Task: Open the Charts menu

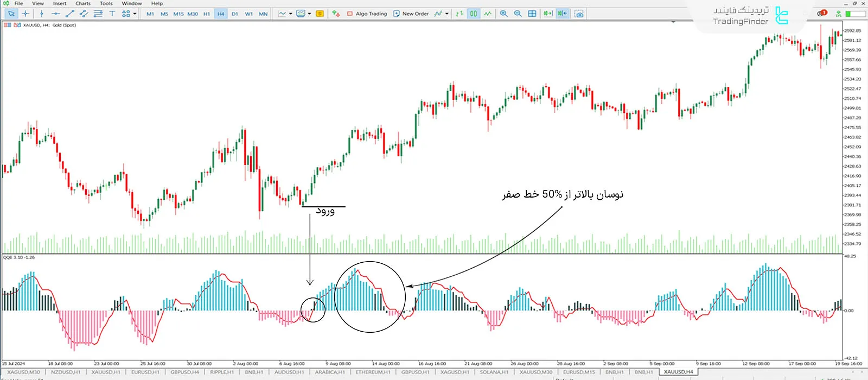Action: pos(83,3)
